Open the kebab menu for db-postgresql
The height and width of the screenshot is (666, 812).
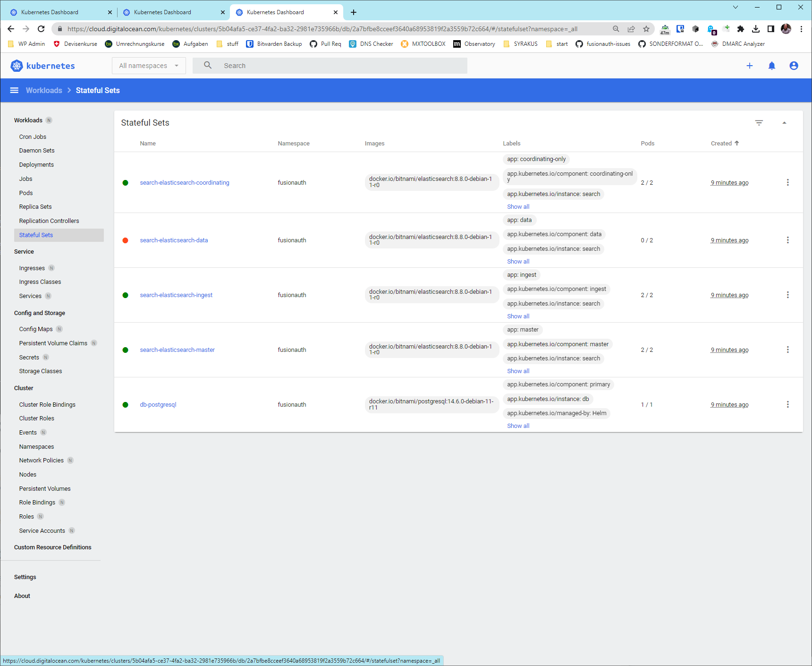click(787, 404)
